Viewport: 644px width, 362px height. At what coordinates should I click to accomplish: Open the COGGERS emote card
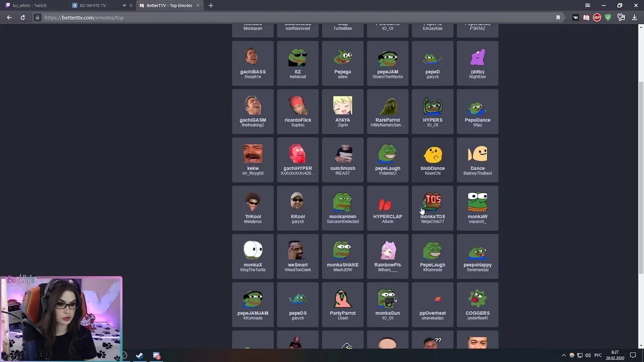point(477,305)
